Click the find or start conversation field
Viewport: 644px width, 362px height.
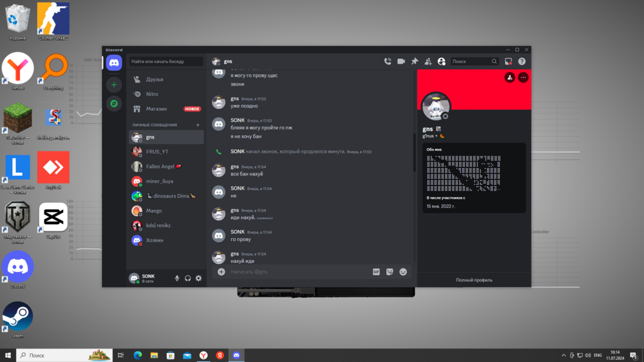(x=166, y=61)
